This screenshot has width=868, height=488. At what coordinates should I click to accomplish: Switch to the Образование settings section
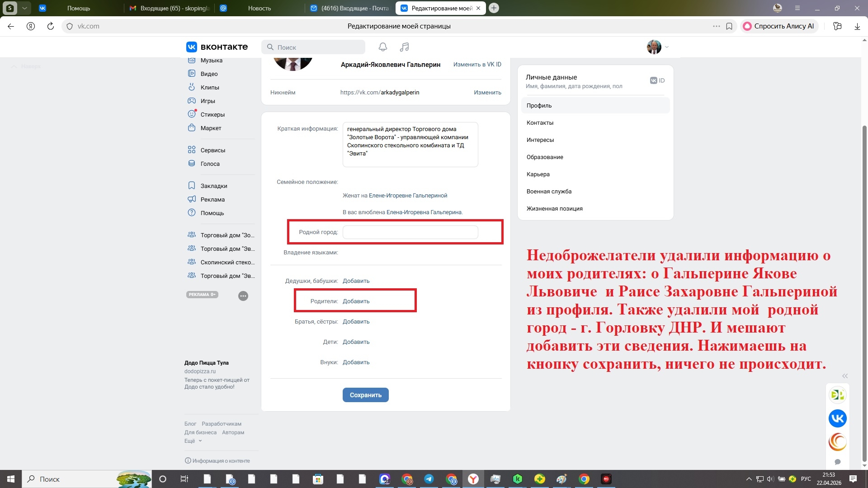(x=544, y=157)
